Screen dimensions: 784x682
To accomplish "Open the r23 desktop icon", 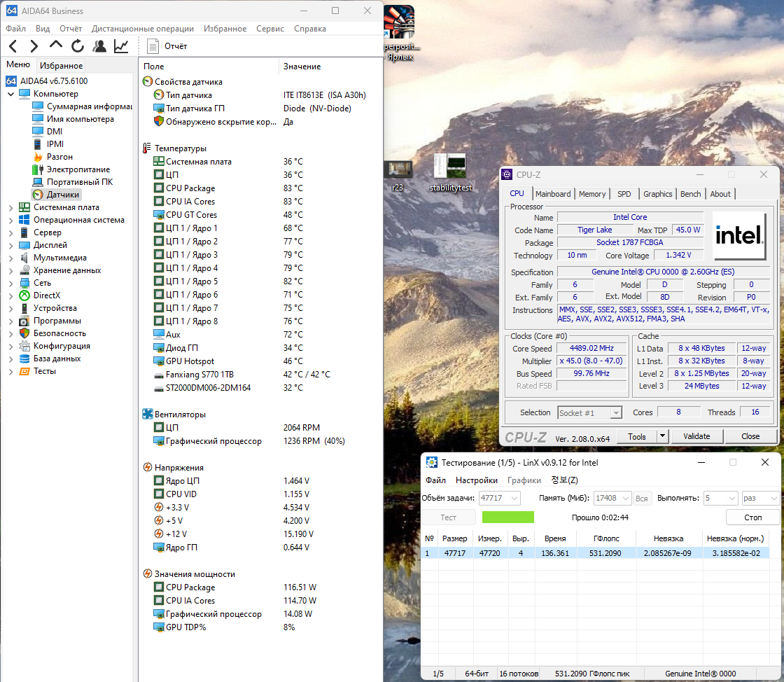I will pyautogui.click(x=398, y=176).
